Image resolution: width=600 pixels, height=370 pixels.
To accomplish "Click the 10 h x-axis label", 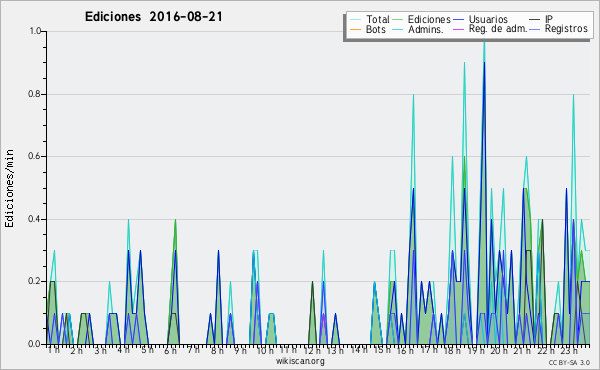I will tap(265, 350).
